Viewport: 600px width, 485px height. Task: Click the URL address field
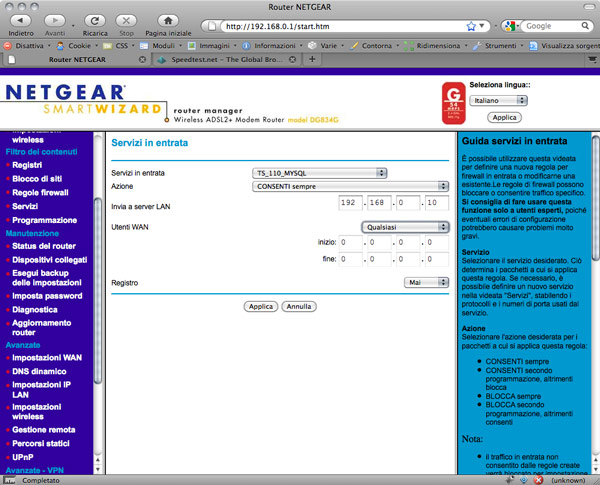[x=341, y=26]
